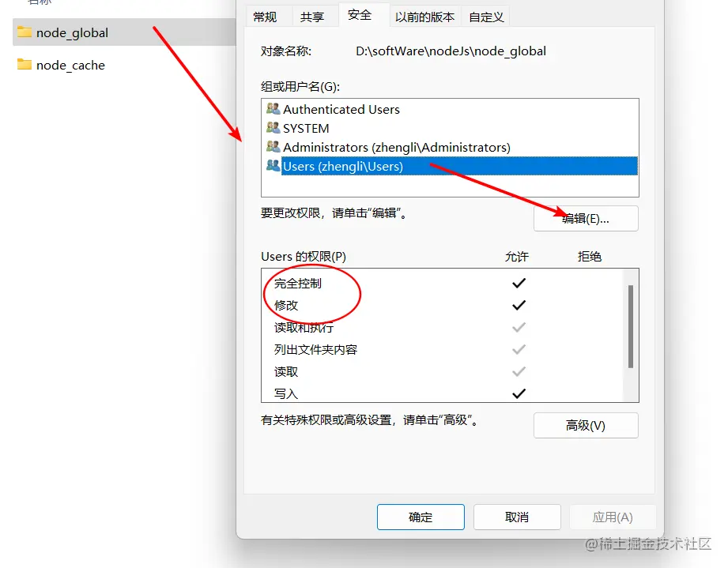The image size is (728, 568).
Task: Click the 取消 button
Action: [517, 517]
